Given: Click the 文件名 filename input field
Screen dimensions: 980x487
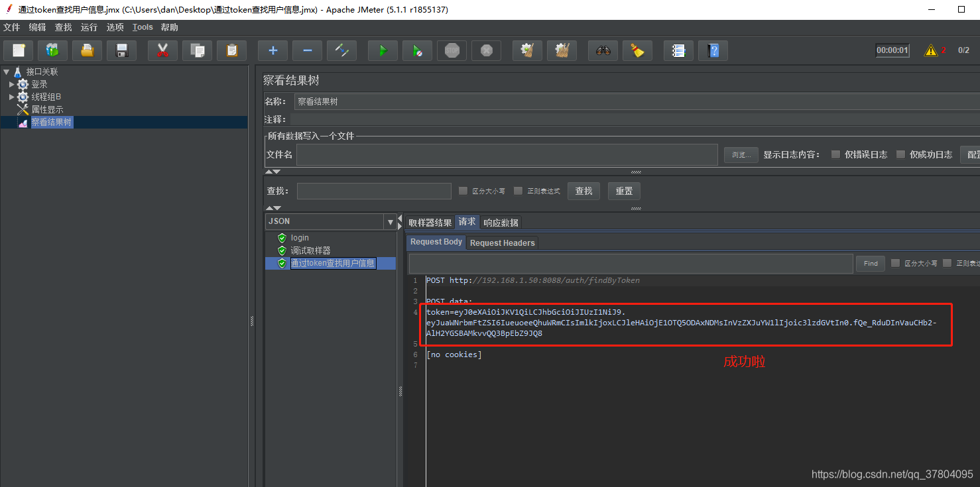Looking at the screenshot, I should pyautogui.click(x=507, y=154).
